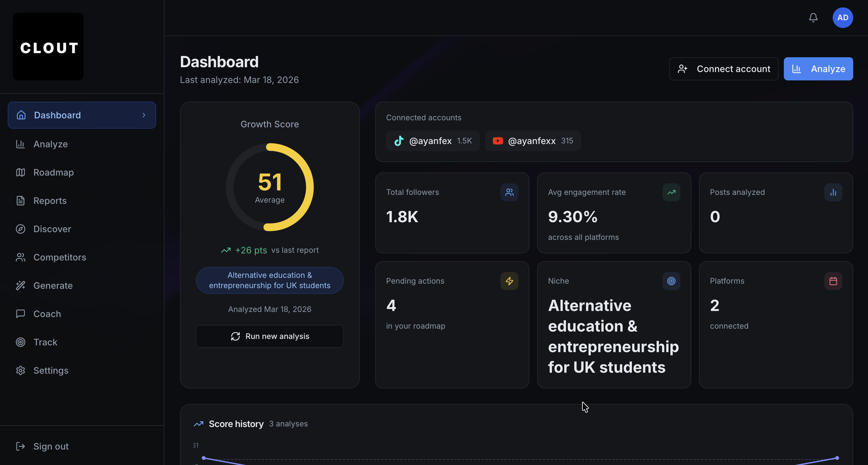This screenshot has width=868, height=465.
Task: Open the Coach section
Action: [47, 314]
